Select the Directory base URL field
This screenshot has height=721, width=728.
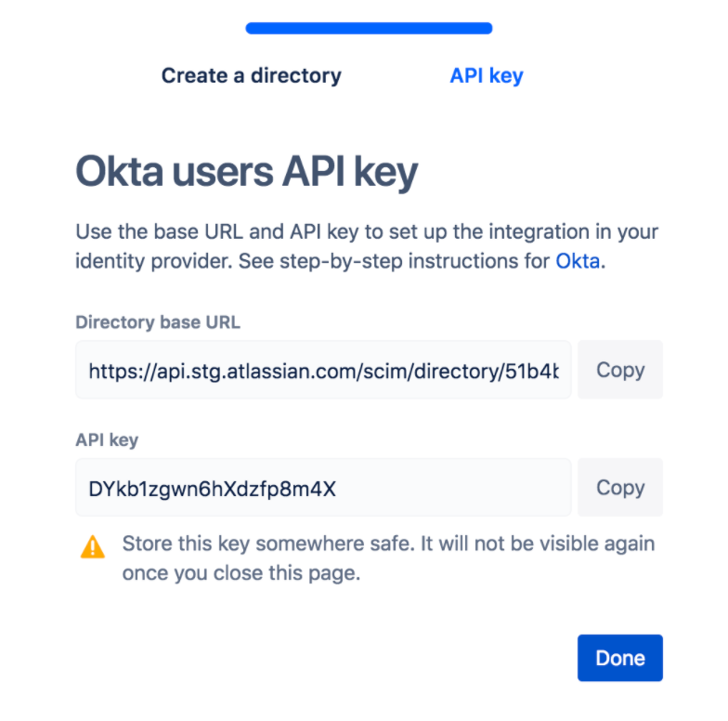point(323,370)
